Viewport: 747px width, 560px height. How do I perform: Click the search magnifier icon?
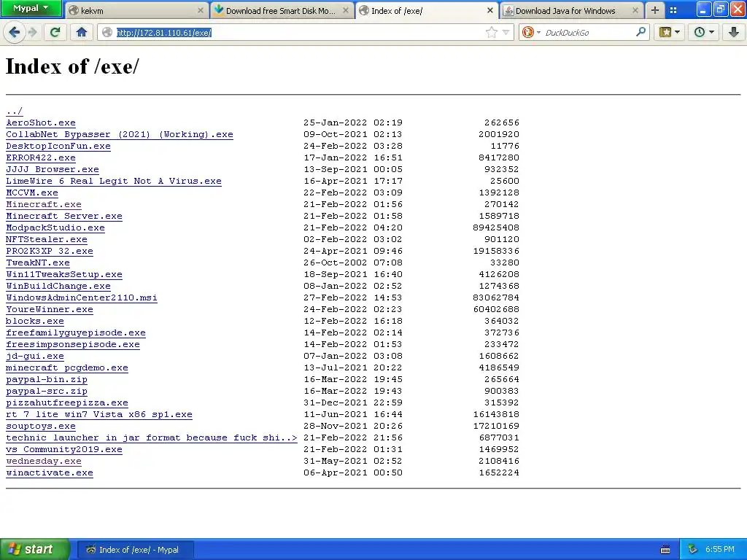point(640,32)
